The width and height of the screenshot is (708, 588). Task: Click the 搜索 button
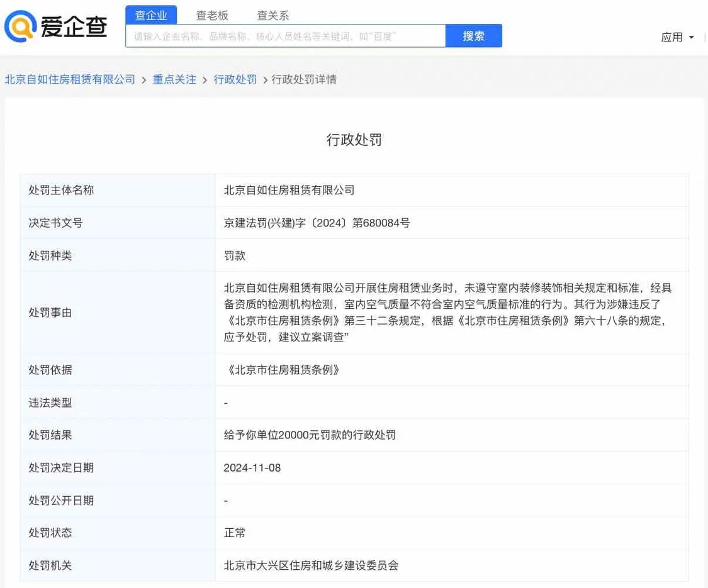474,36
